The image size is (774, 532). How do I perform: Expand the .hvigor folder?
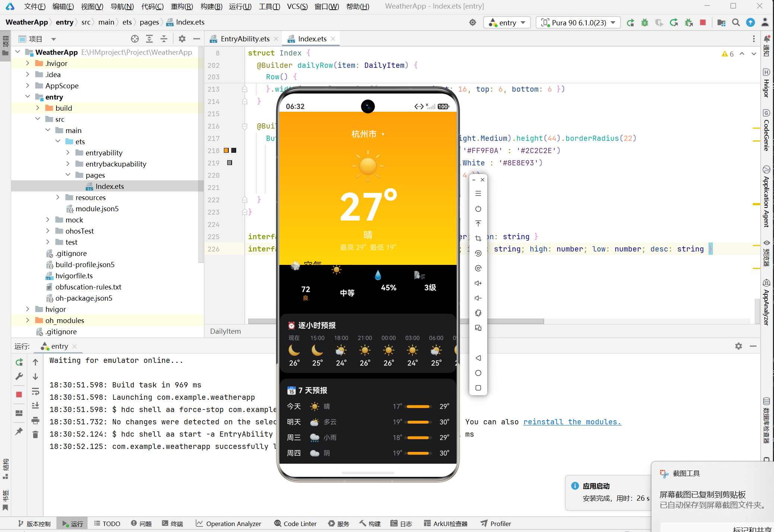pos(28,63)
